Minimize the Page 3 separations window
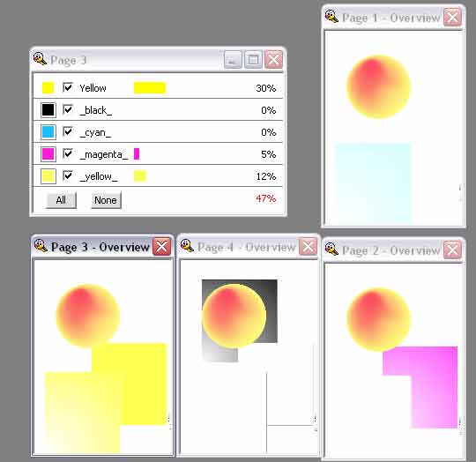 tap(233, 59)
